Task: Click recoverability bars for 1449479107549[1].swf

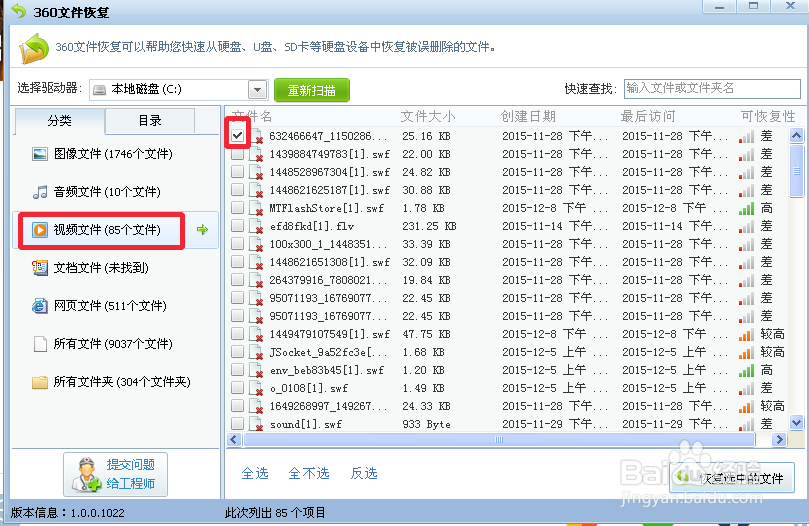Action: [x=746, y=334]
